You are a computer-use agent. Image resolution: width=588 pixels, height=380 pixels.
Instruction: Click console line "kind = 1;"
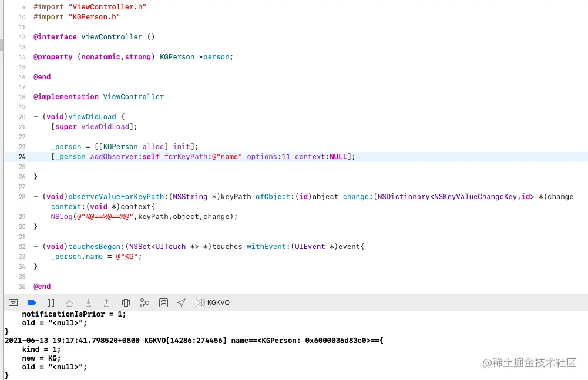(41, 349)
